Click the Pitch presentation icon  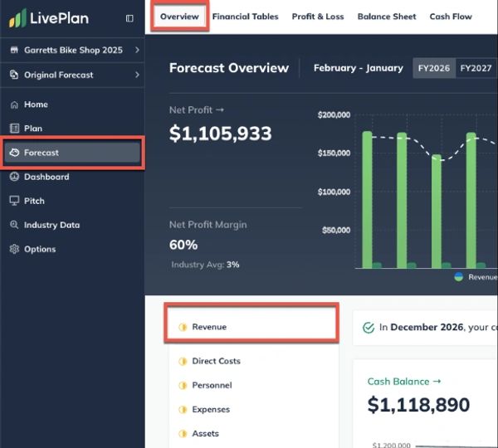point(14,201)
